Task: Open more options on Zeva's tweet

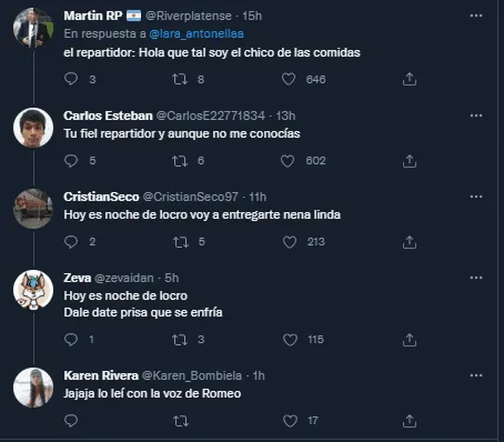Action: pyautogui.click(x=476, y=278)
